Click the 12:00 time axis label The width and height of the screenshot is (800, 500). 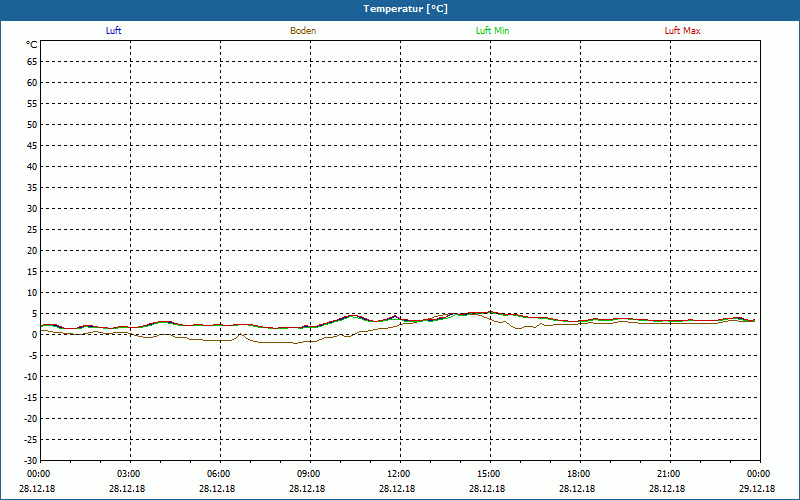click(398, 474)
